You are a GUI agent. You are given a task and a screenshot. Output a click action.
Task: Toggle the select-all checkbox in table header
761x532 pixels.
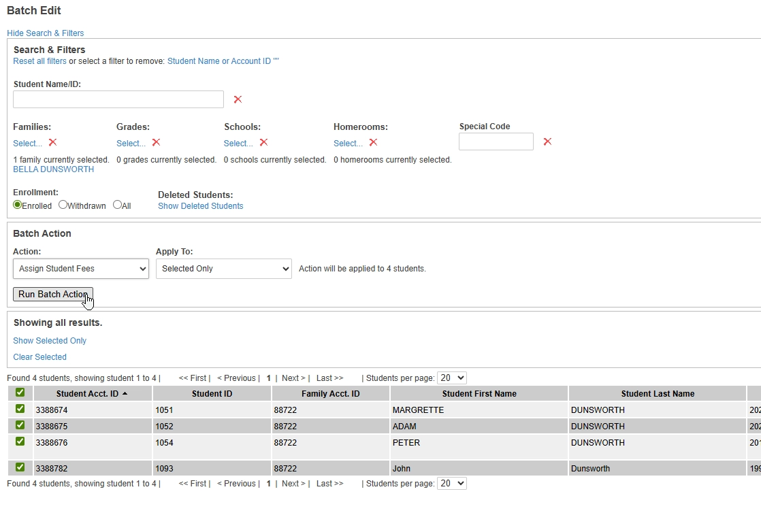click(x=20, y=393)
